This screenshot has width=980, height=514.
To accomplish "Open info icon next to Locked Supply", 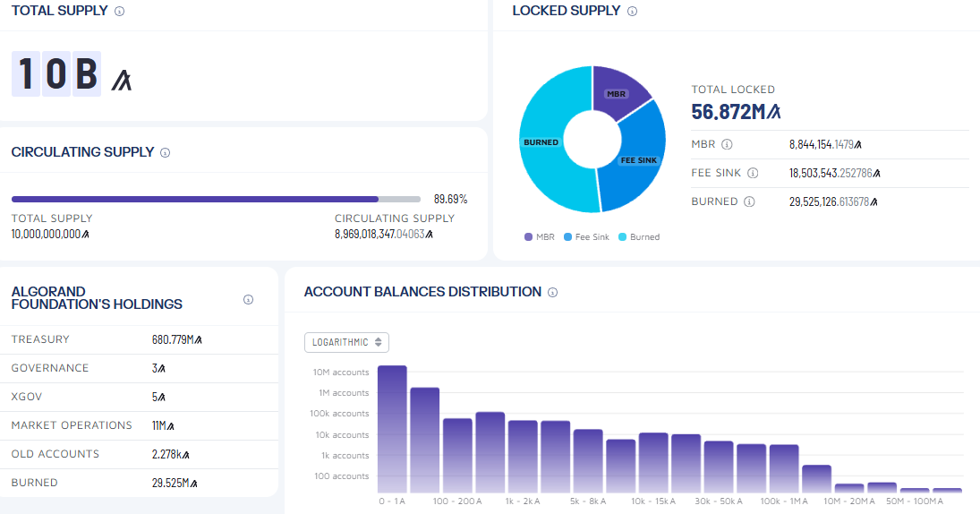I will (x=632, y=12).
